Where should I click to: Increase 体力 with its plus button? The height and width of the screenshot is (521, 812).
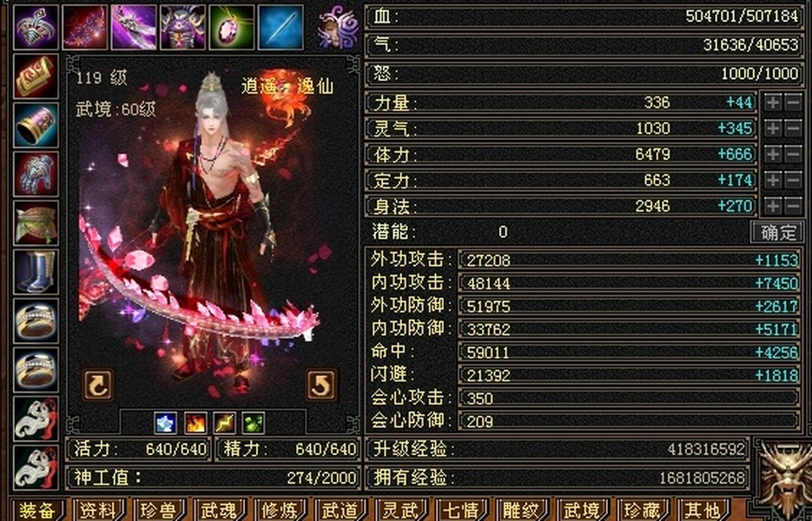(x=773, y=154)
